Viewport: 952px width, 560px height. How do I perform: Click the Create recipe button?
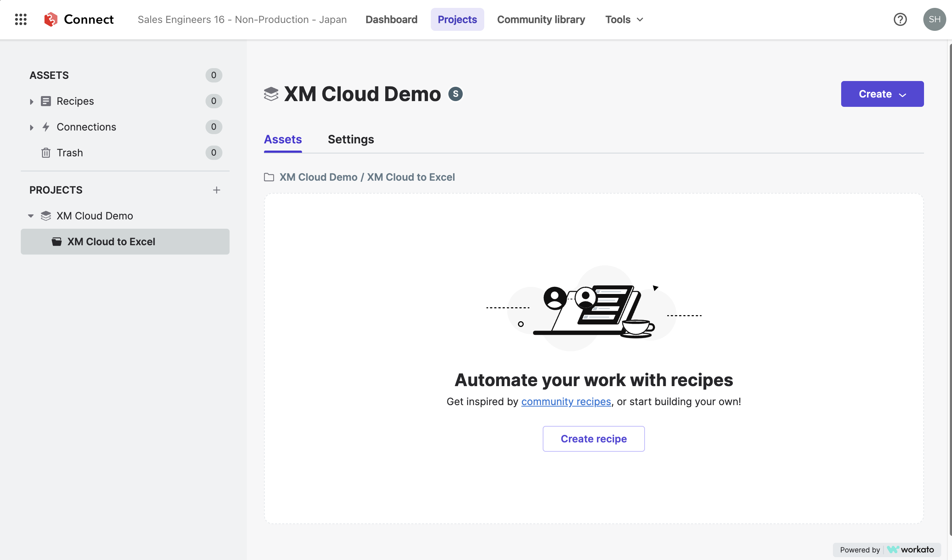[x=594, y=439]
